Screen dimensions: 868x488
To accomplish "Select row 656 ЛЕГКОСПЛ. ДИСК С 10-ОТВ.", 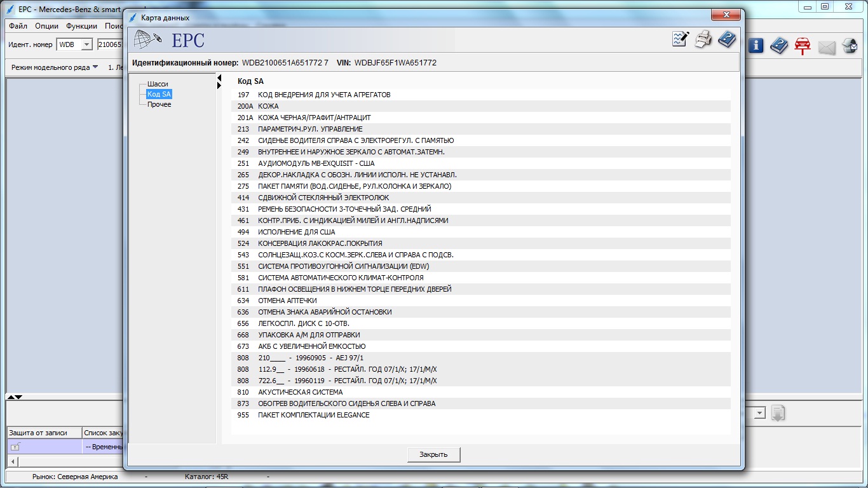I will (481, 323).
